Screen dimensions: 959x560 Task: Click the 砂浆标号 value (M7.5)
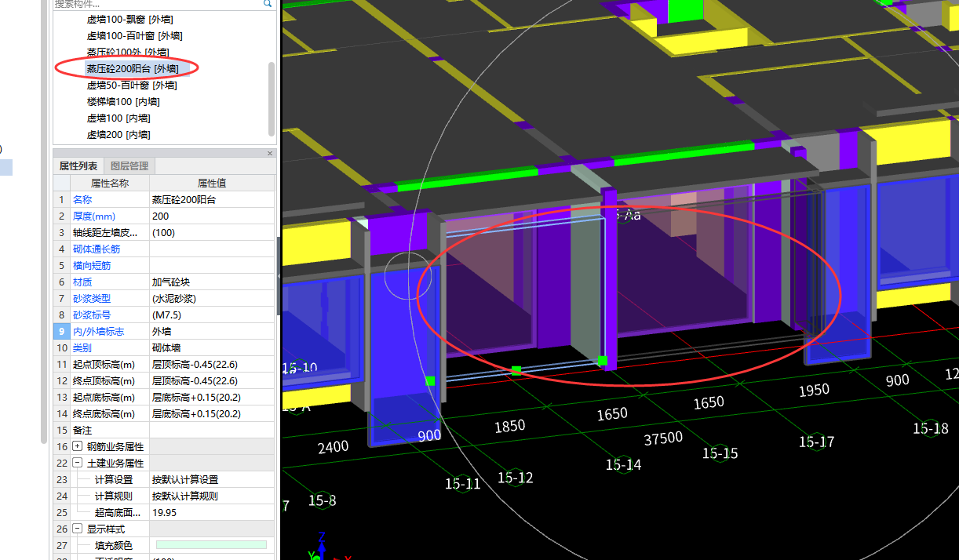pos(212,315)
